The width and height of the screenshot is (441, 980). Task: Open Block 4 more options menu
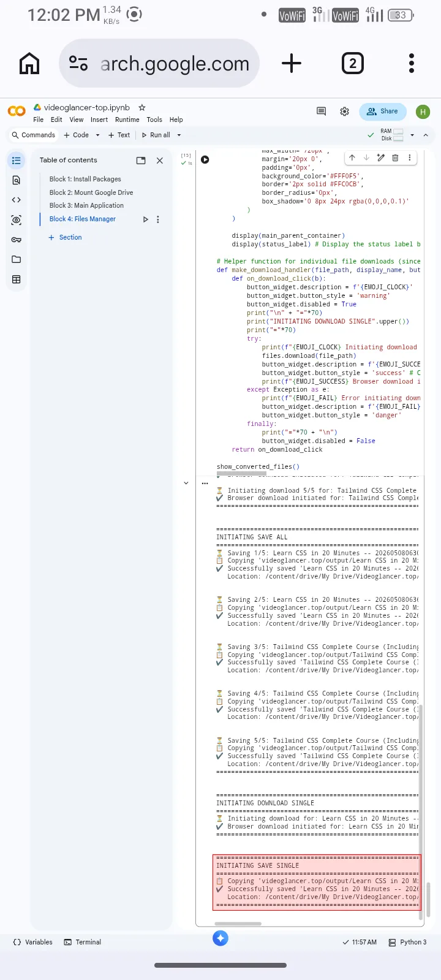pyautogui.click(x=158, y=219)
